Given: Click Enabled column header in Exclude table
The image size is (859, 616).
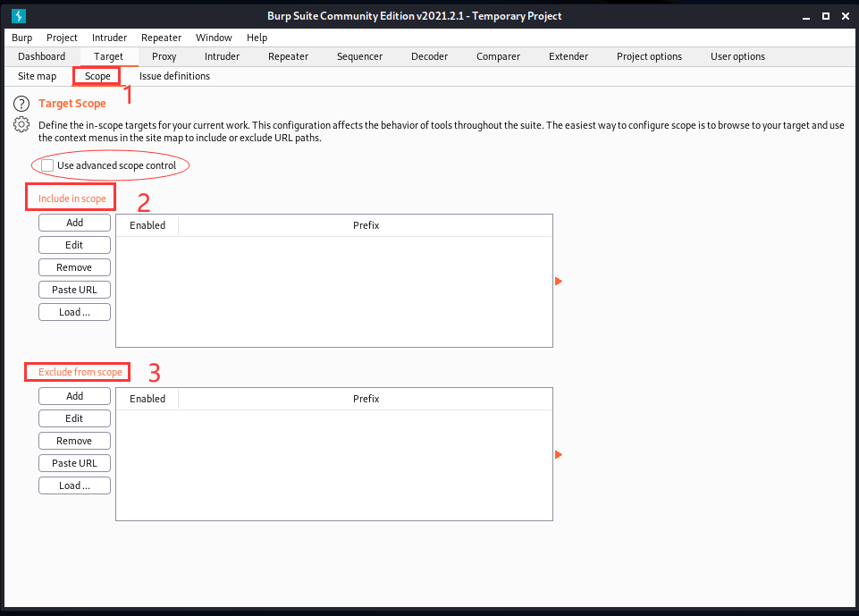Looking at the screenshot, I should 147,399.
